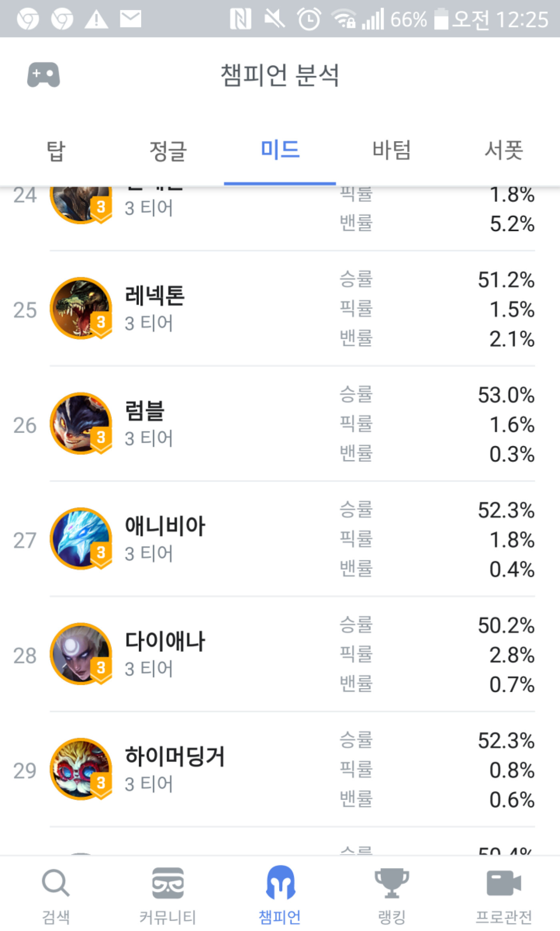Switch to the 탑 lane tab
Viewport: 560px width, 931px height.
click(56, 150)
